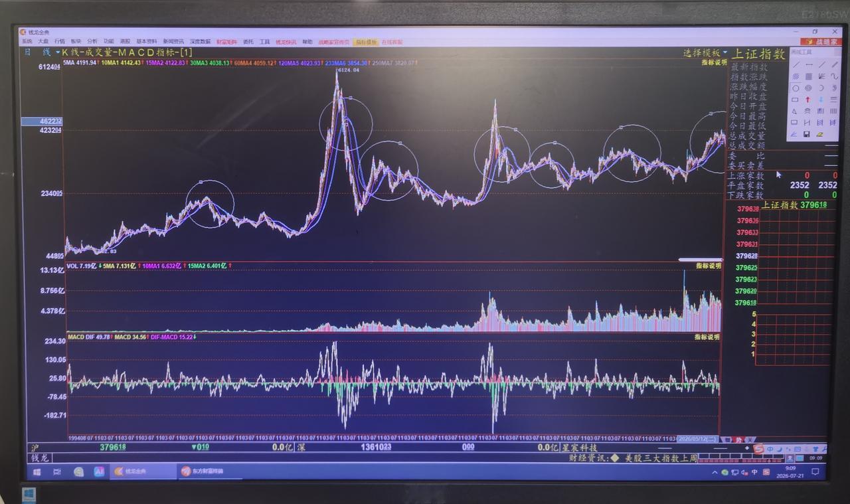Select the yellow eraser tool
The image size is (850, 504).
tap(820, 134)
